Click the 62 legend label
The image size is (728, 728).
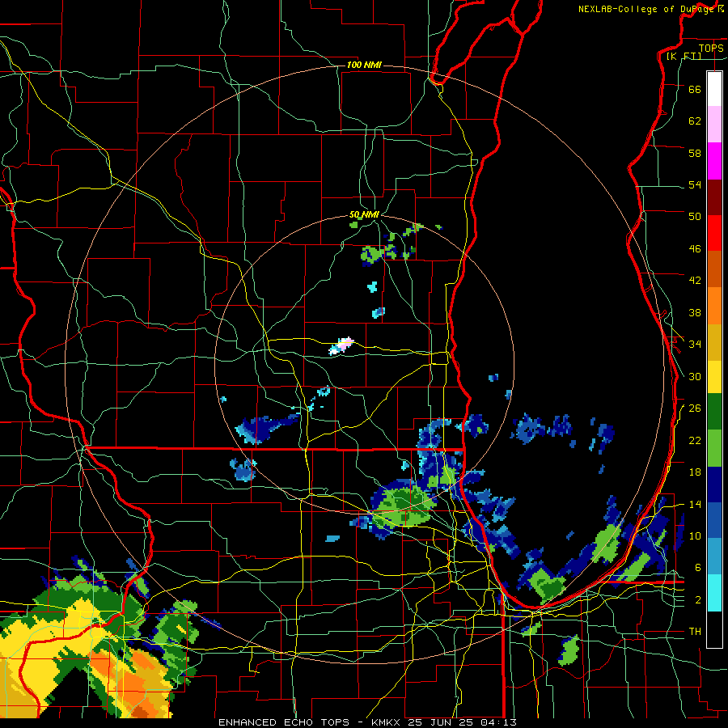[695, 121]
